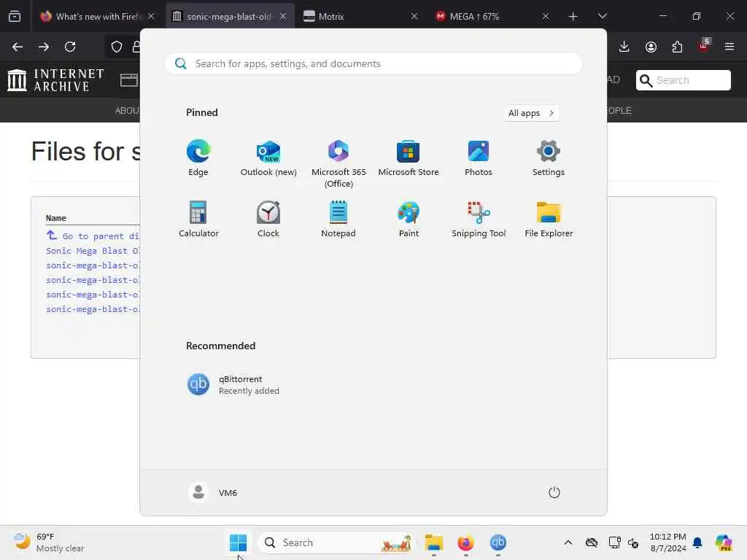Open the Microsoft Store app
The height and width of the screenshot is (560, 747).
click(x=409, y=158)
